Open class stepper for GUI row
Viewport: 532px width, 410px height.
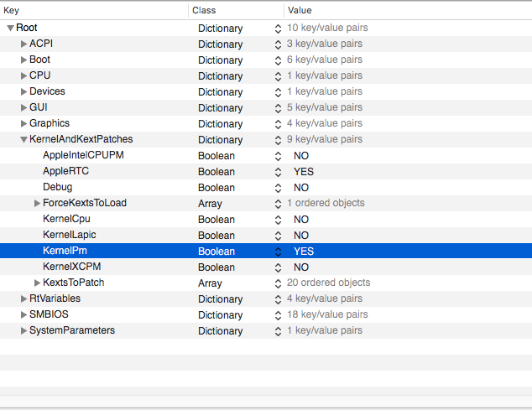(278, 108)
